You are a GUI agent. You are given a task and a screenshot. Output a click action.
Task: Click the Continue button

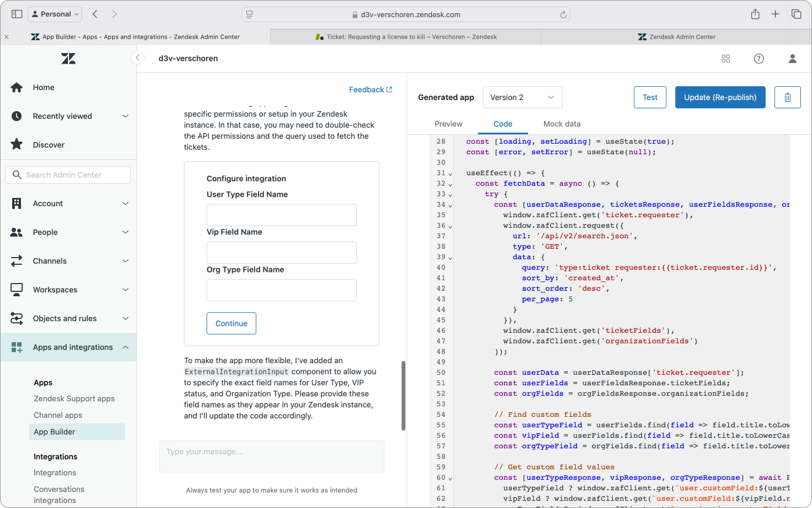tap(231, 323)
